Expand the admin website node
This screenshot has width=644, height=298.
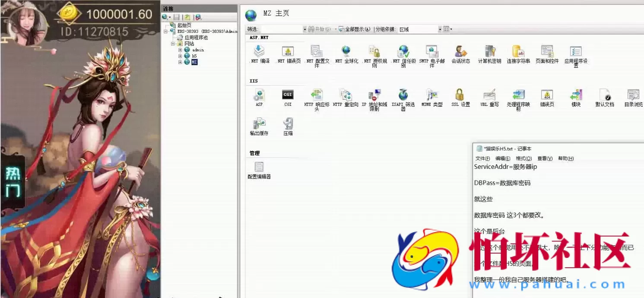[x=181, y=50]
